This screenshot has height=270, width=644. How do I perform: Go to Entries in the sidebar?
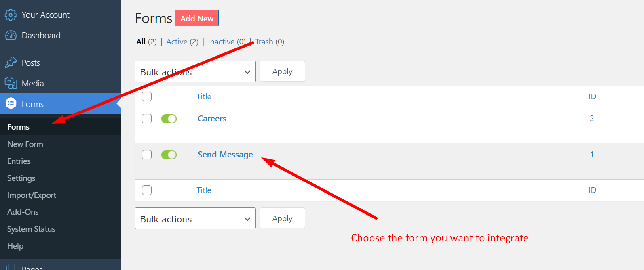(19, 161)
